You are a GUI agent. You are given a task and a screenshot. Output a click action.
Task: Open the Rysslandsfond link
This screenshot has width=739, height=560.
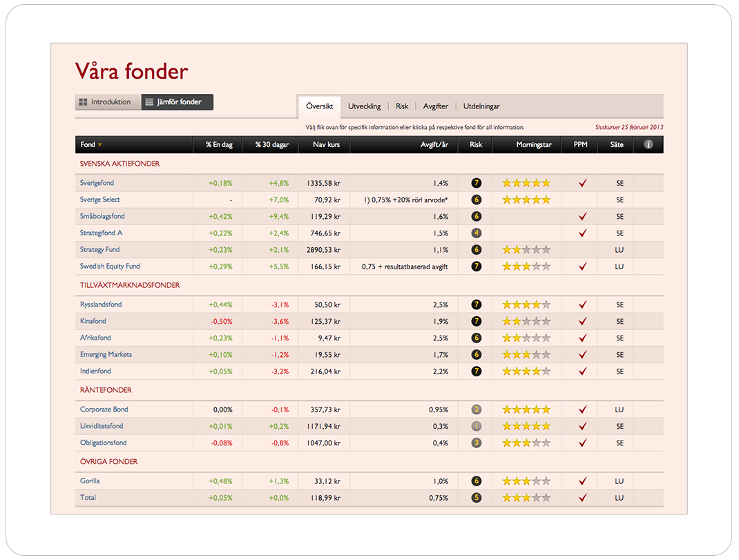click(x=101, y=305)
